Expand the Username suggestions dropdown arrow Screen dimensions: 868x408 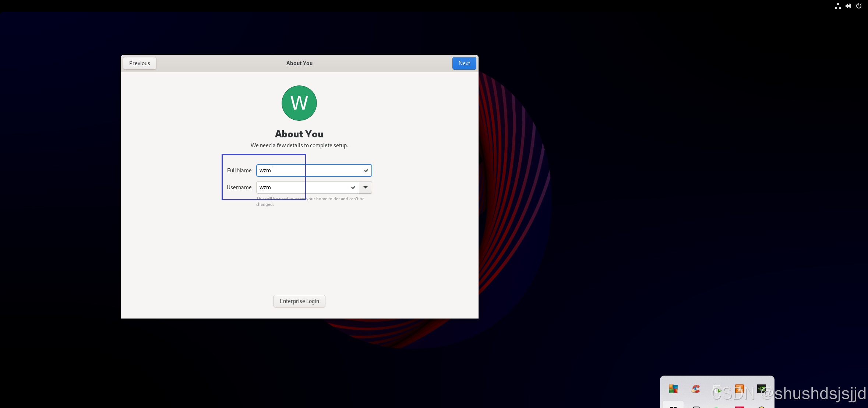366,187
